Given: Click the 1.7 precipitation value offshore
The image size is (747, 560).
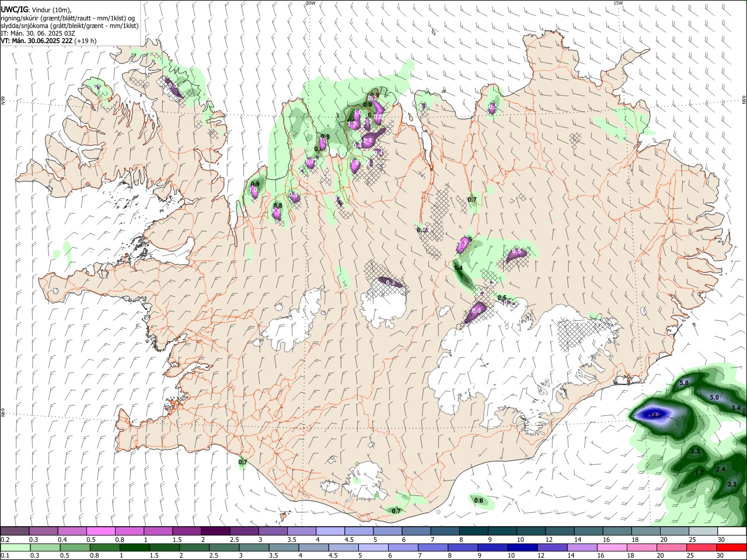Looking at the screenshot, I should tap(699, 473).
